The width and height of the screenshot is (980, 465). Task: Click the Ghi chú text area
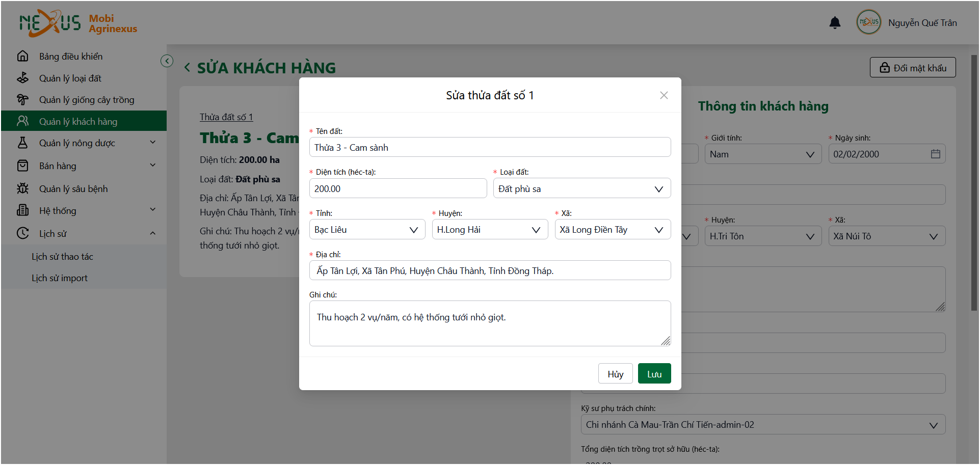tap(490, 323)
